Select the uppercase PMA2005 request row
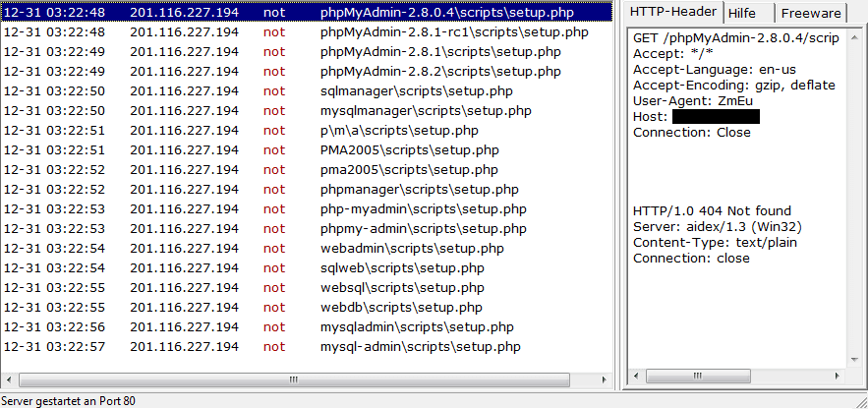The width and height of the screenshot is (868, 409). coord(307,150)
